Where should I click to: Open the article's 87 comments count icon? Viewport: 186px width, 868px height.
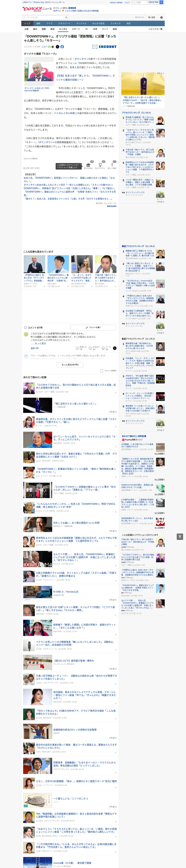point(44,47)
